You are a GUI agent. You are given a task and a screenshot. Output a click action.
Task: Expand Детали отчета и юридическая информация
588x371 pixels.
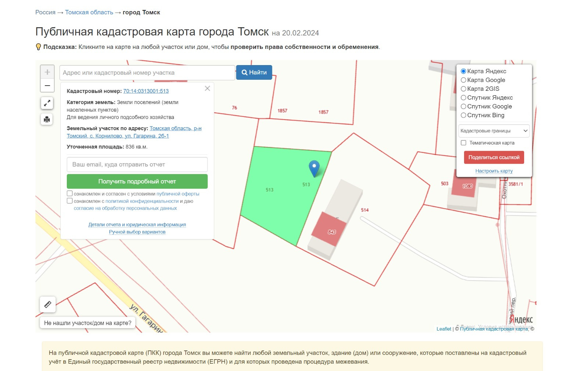(137, 225)
